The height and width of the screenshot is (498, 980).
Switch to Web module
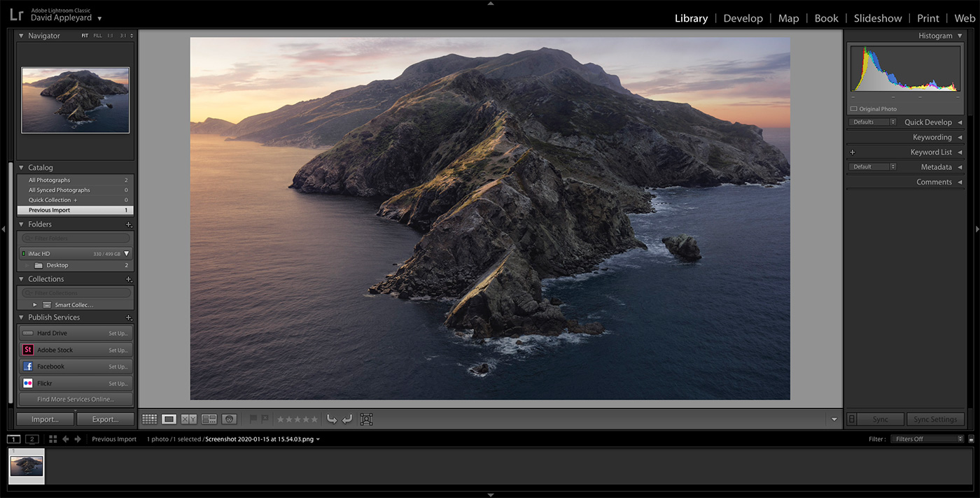(x=965, y=18)
